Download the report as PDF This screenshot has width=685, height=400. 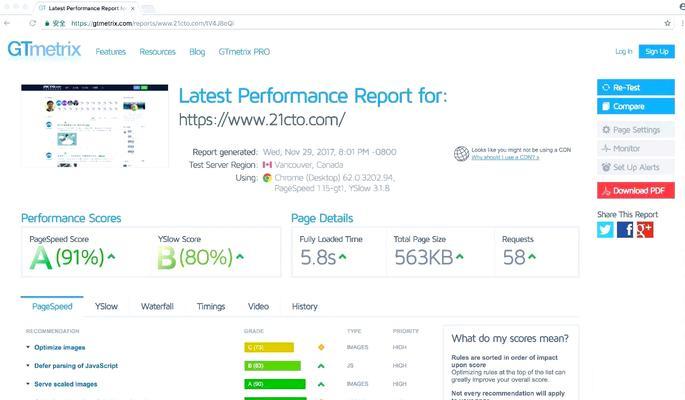[636, 191]
